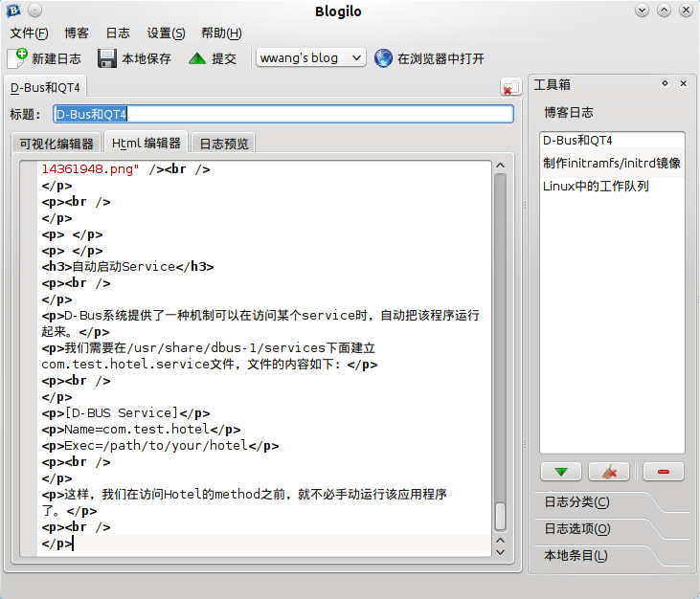700x599 pixels.
Task: Close the 工具箱 toolbox panel
Action: click(683, 83)
